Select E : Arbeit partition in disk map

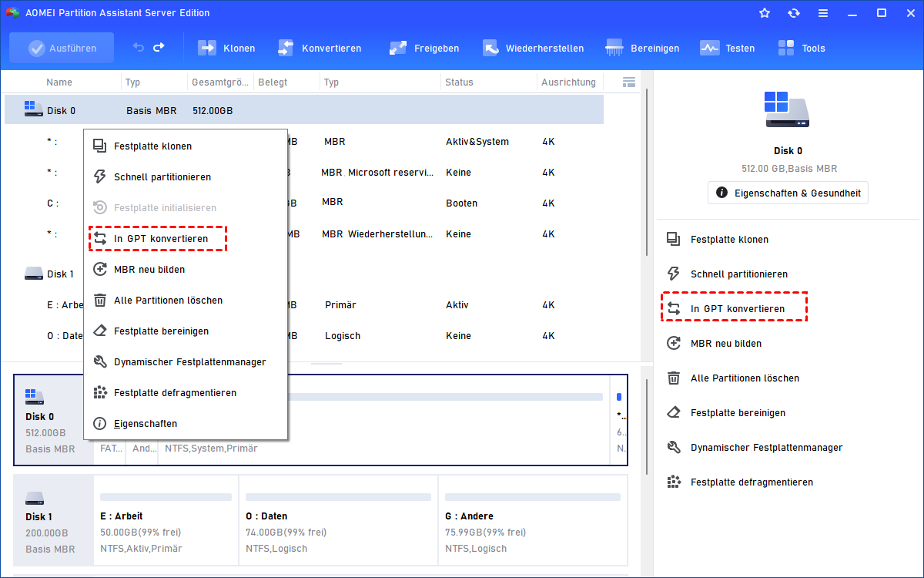coord(166,521)
